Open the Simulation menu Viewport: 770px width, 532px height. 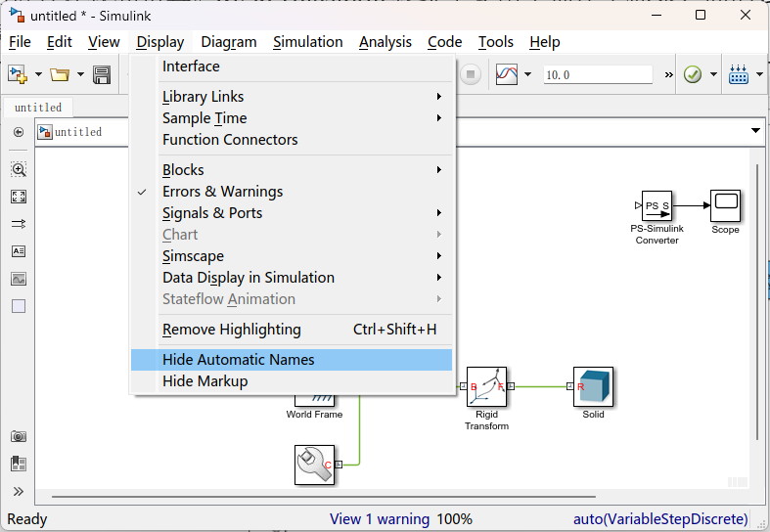[x=308, y=42]
